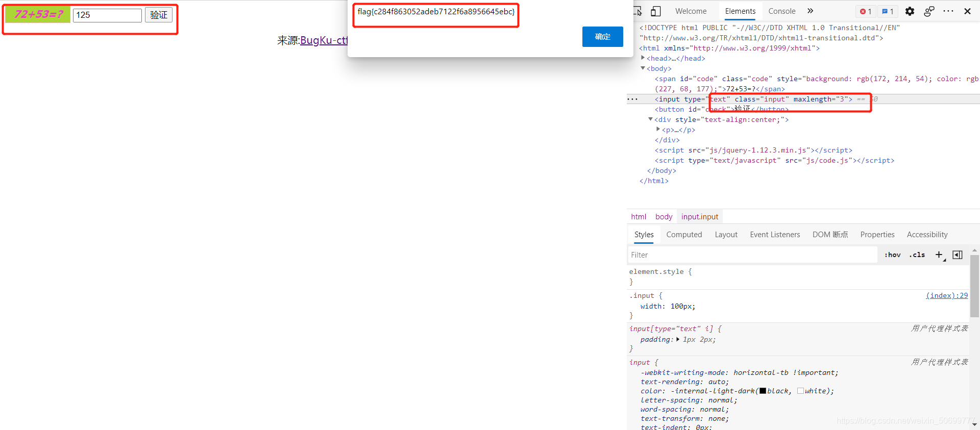Open the Properties sub-tab
The width and height of the screenshot is (980, 430).
pos(877,235)
